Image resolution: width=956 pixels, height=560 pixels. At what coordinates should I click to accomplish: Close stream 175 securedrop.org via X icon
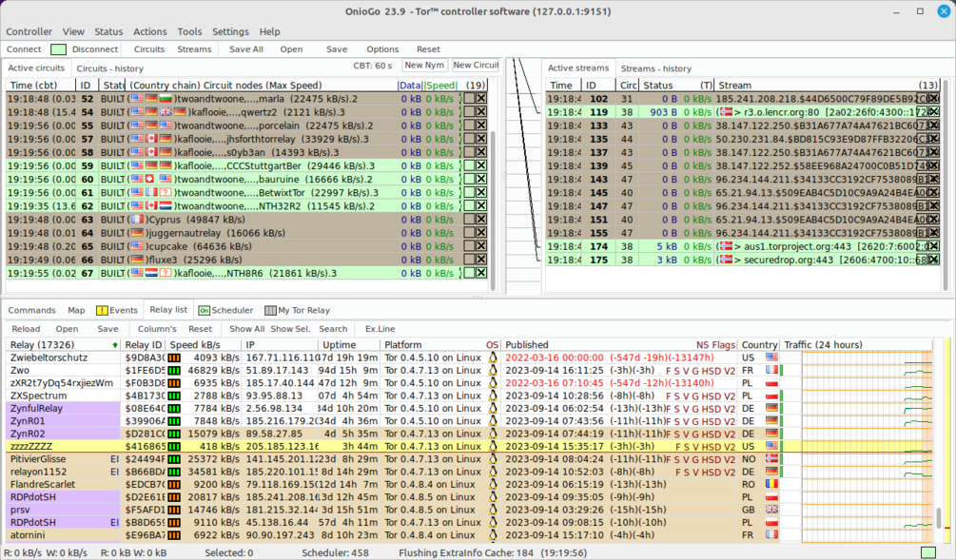[933, 259]
